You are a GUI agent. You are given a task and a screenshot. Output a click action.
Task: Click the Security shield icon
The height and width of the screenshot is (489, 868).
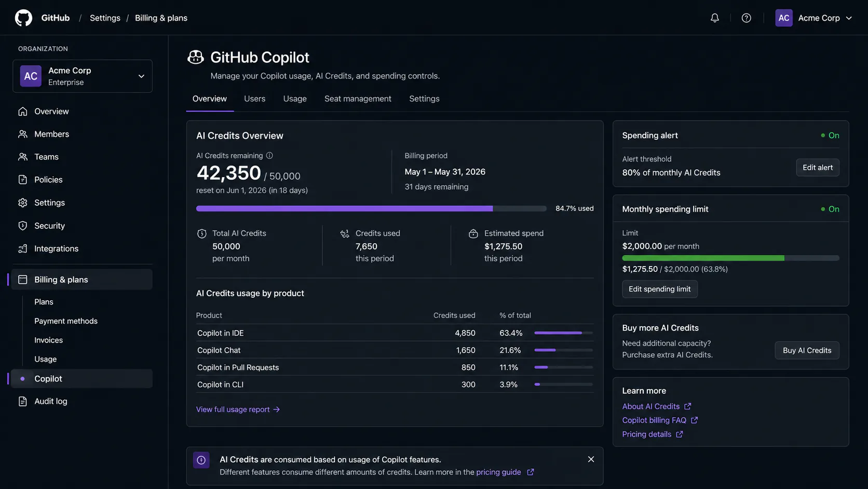pos(22,226)
